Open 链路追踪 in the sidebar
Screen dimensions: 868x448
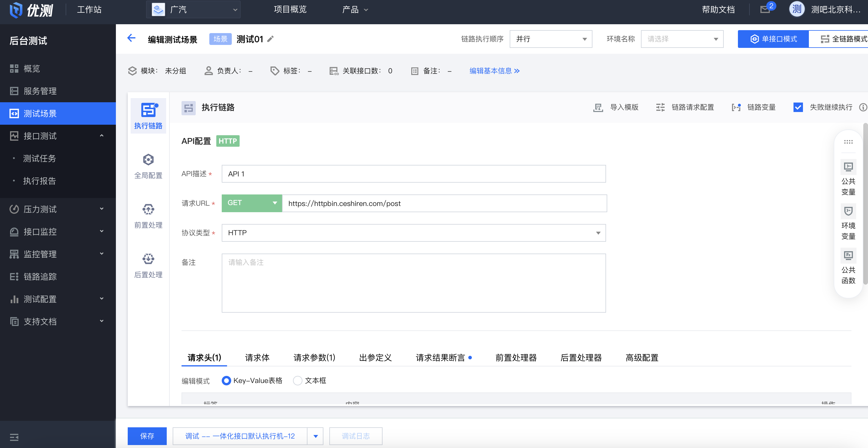pyautogui.click(x=58, y=277)
